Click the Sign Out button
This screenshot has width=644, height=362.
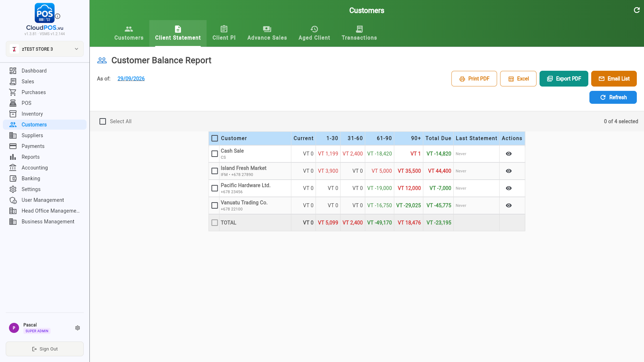click(x=45, y=349)
